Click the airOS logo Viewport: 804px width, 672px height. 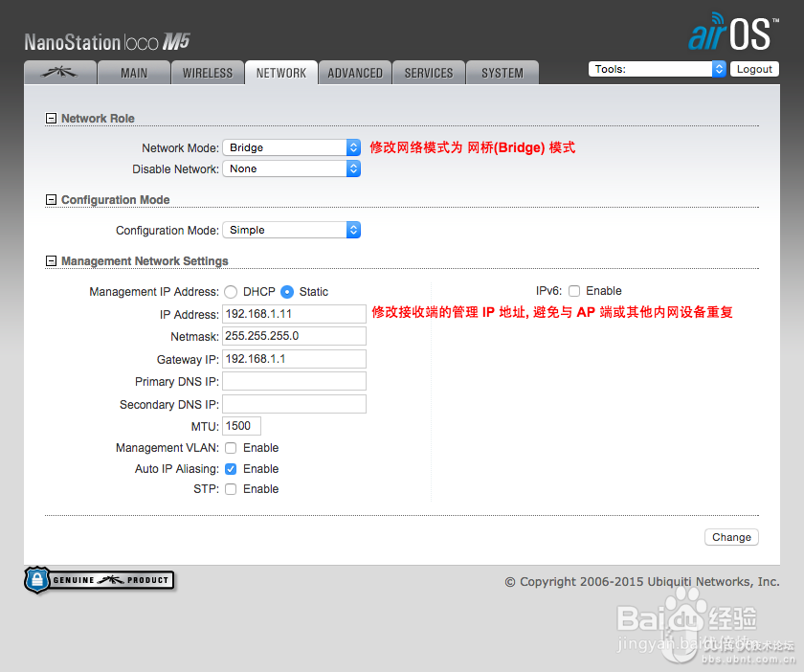(733, 33)
